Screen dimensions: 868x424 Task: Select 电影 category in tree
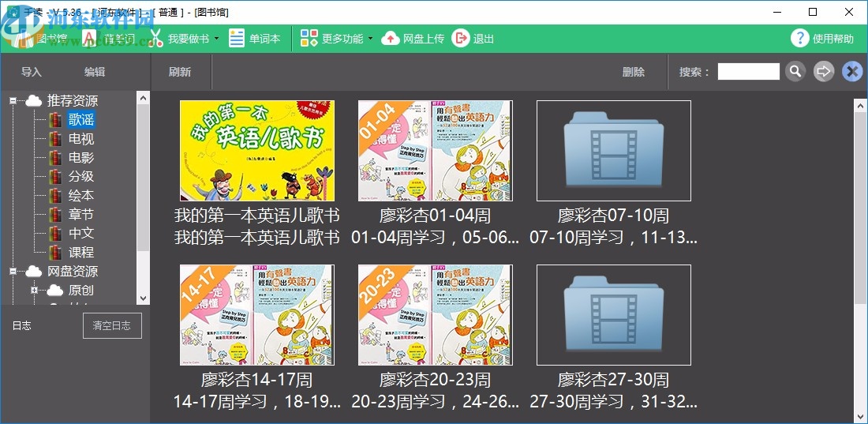(x=80, y=158)
